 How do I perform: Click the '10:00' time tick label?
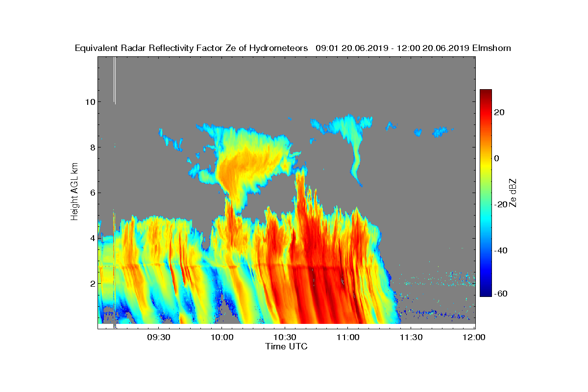pos(221,337)
